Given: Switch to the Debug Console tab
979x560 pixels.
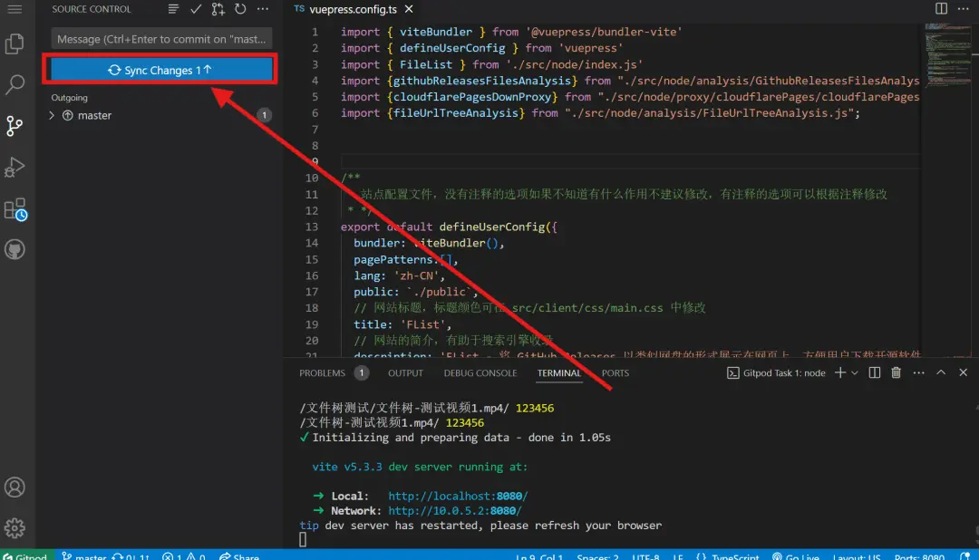Looking at the screenshot, I should (480, 372).
